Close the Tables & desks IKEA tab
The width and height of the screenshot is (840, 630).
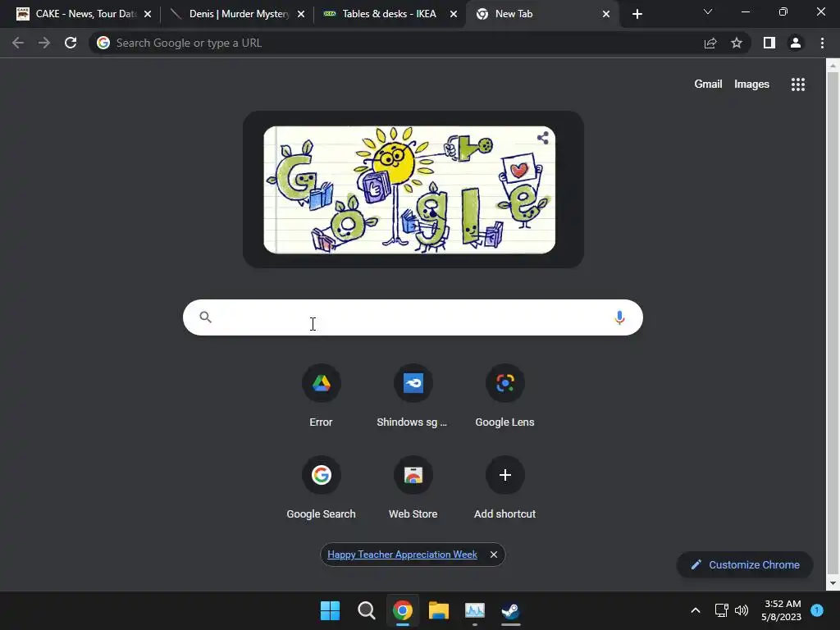[454, 14]
